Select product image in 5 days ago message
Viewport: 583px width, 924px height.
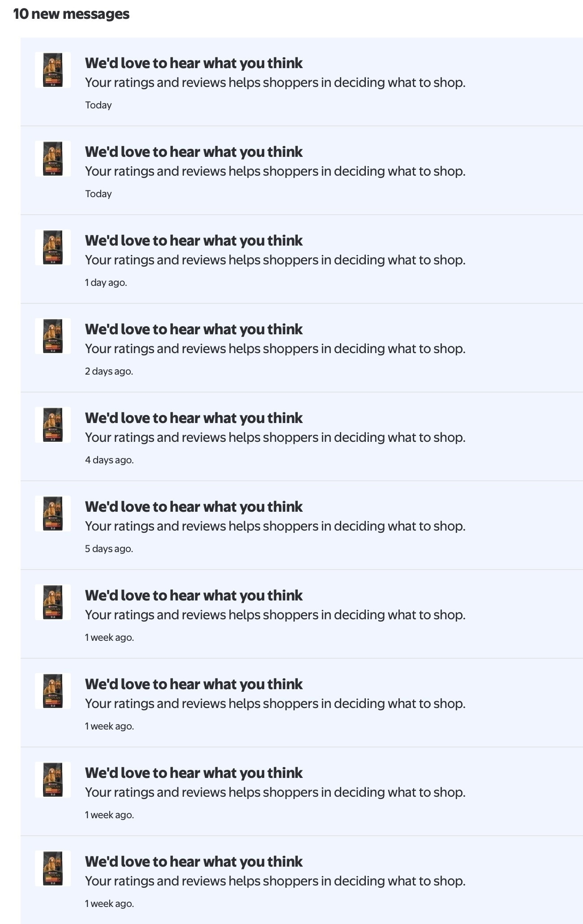(53, 514)
